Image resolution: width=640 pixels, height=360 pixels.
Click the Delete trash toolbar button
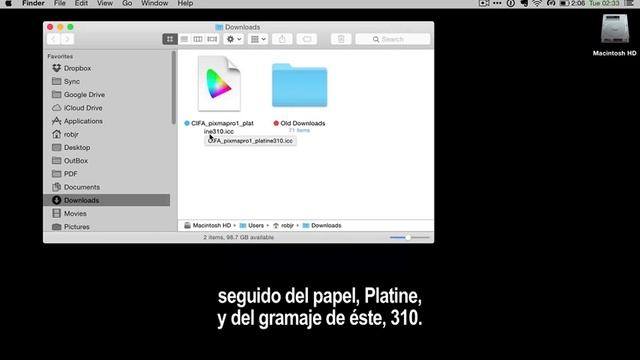[341, 39]
